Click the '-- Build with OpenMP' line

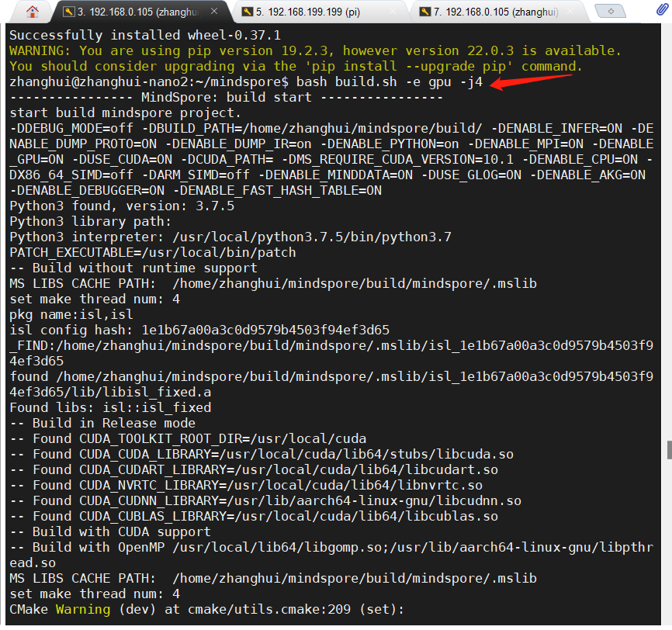(331, 547)
